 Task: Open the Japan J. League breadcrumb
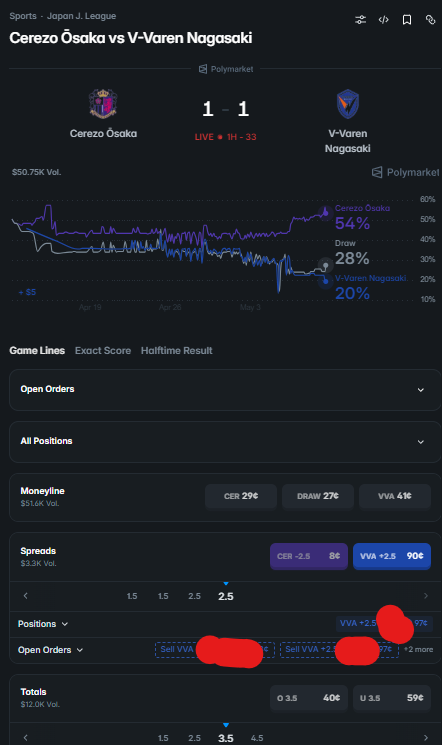(81, 16)
